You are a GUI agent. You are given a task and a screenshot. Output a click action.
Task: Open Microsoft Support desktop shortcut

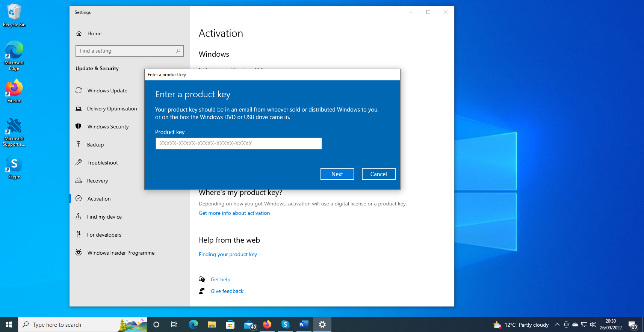pos(14,132)
